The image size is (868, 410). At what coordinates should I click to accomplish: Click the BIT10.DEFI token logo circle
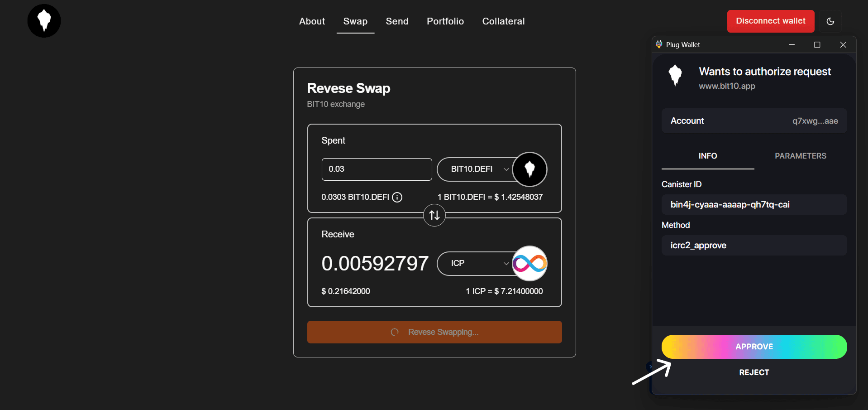[529, 169]
